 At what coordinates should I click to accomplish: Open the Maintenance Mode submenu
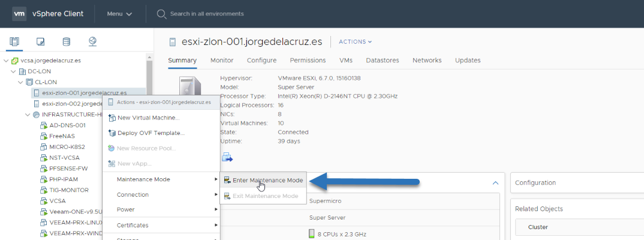pyautogui.click(x=161, y=179)
